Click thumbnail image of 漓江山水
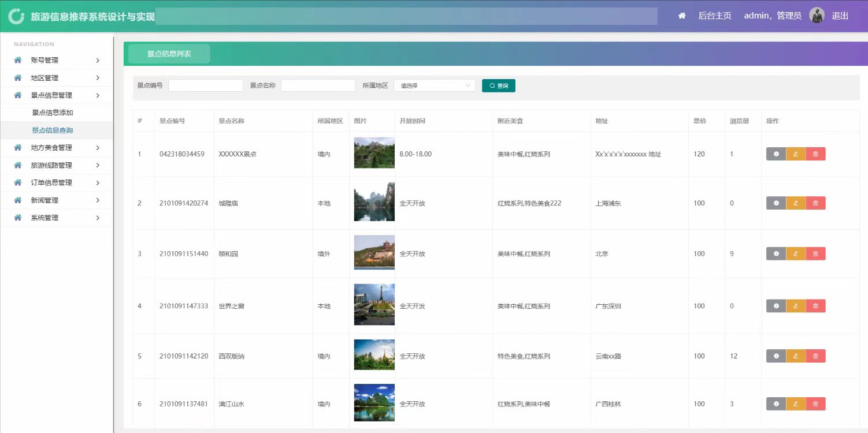 point(374,402)
